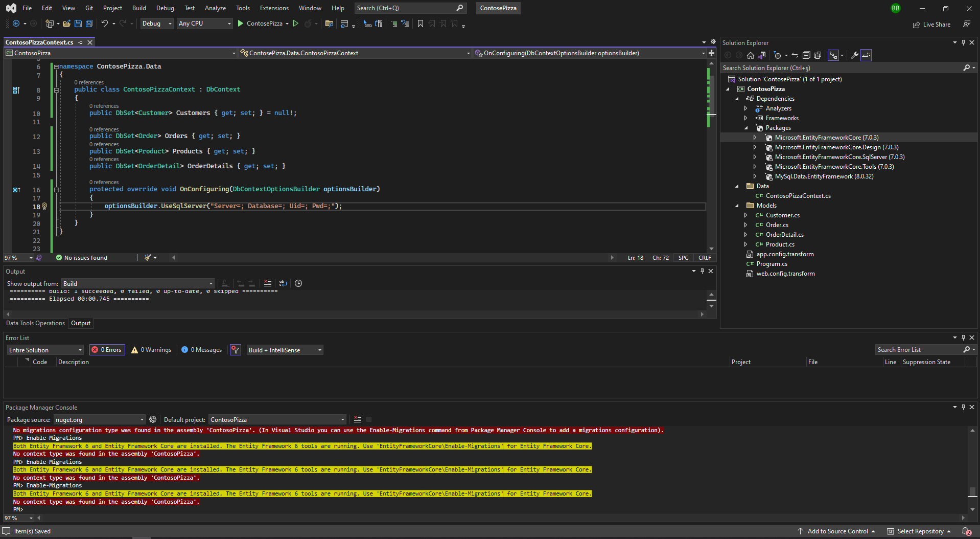Open the 'Show output from' Build dropdown
The image size is (980, 539).
[138, 284]
